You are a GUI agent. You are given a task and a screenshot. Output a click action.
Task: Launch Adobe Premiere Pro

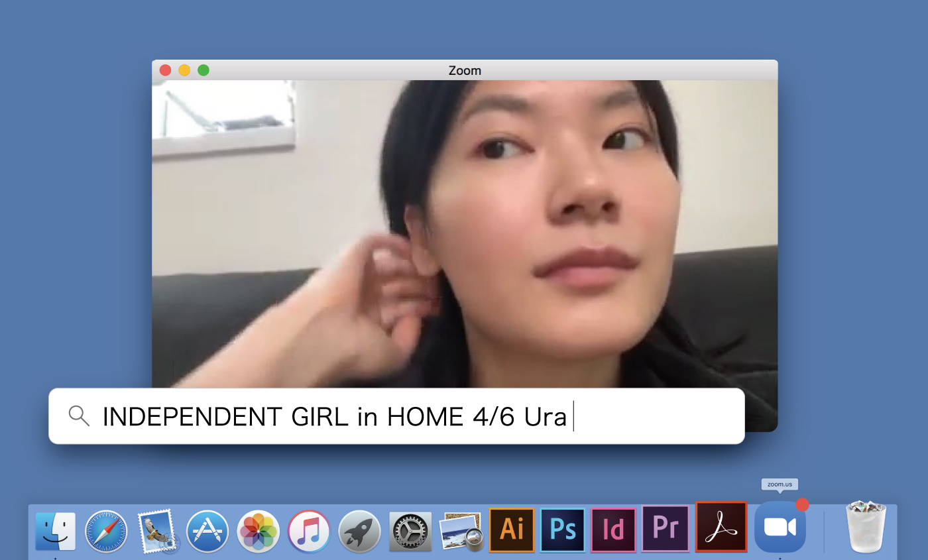[665, 529]
